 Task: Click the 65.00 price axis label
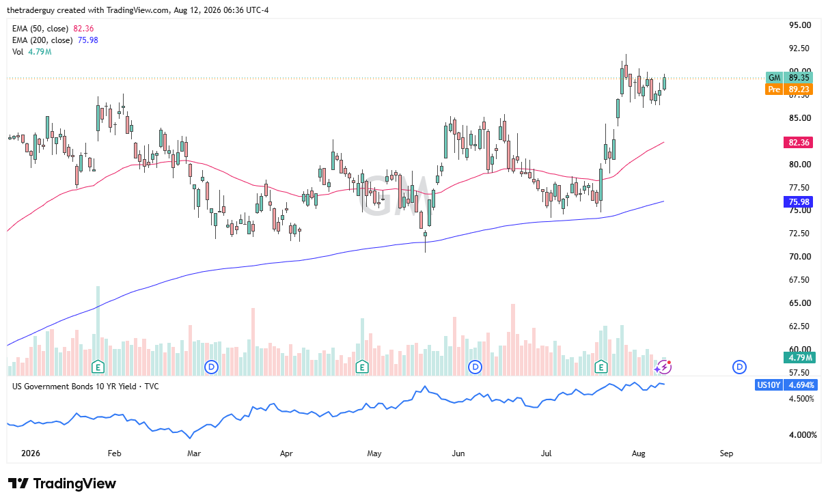(x=799, y=303)
